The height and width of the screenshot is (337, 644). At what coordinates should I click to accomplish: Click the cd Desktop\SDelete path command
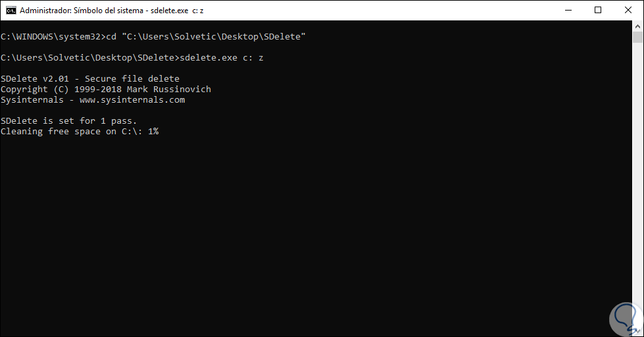[x=203, y=37]
